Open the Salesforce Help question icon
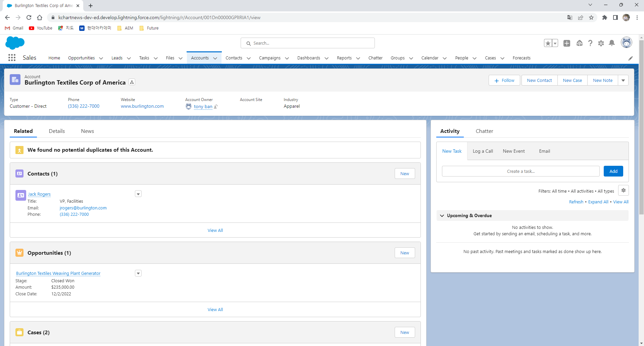The width and height of the screenshot is (644, 346). pos(590,43)
